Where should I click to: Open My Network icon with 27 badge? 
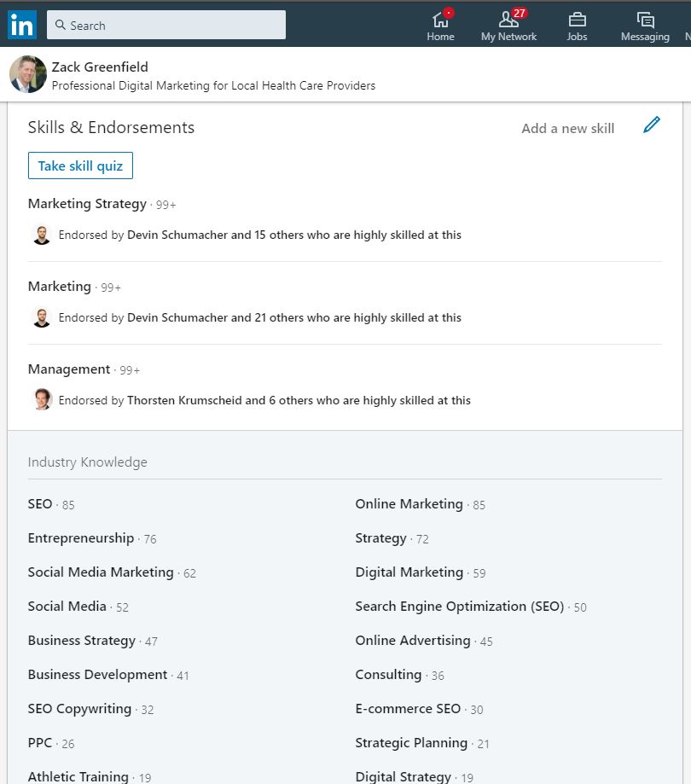508,20
